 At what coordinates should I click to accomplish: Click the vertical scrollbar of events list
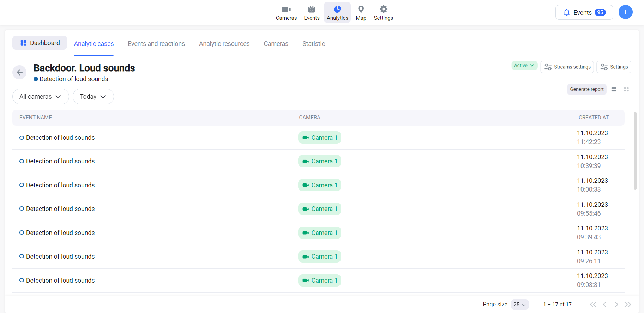[x=635, y=151]
